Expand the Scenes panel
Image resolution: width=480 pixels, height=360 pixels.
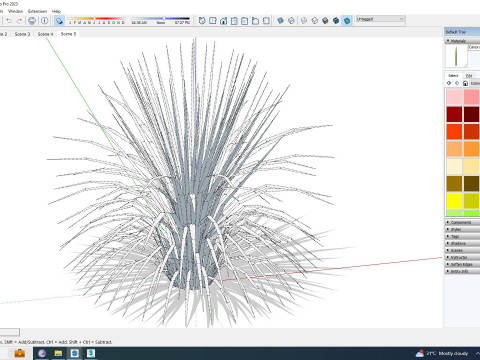click(x=462, y=250)
